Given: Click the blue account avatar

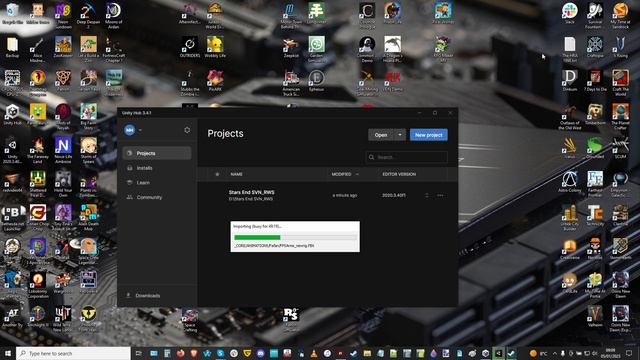Looking at the screenshot, I should pos(130,130).
